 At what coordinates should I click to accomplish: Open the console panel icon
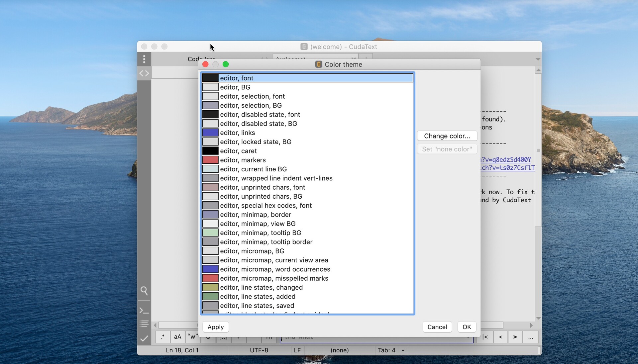tap(144, 311)
